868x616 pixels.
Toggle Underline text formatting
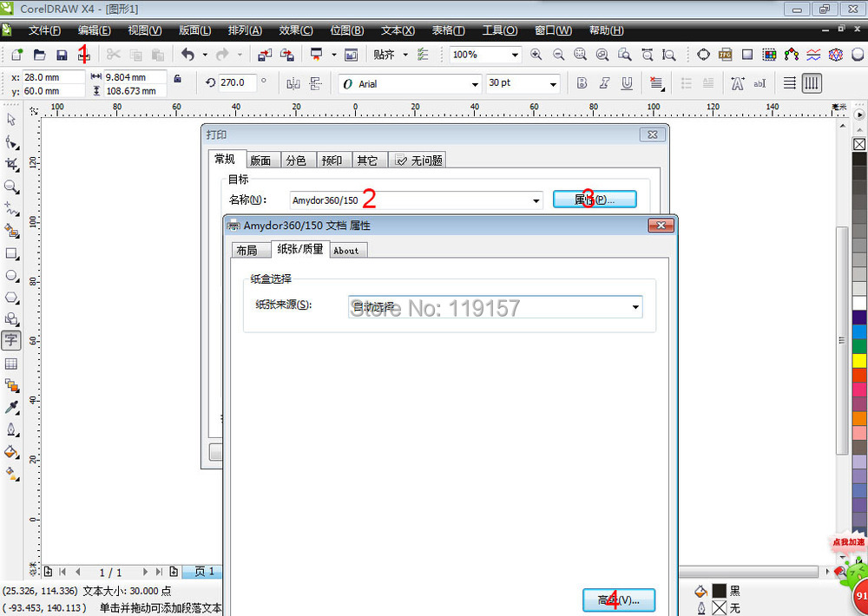627,83
